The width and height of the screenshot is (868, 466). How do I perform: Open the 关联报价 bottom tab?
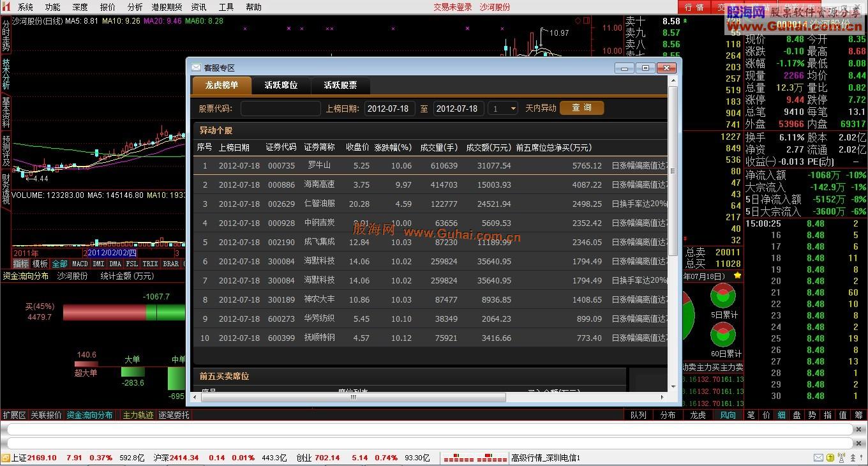tap(46, 415)
